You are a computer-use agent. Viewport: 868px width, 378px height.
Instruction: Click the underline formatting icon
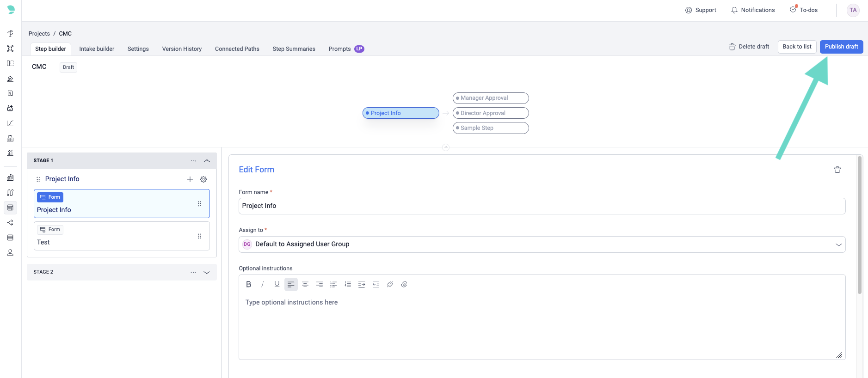(x=277, y=284)
